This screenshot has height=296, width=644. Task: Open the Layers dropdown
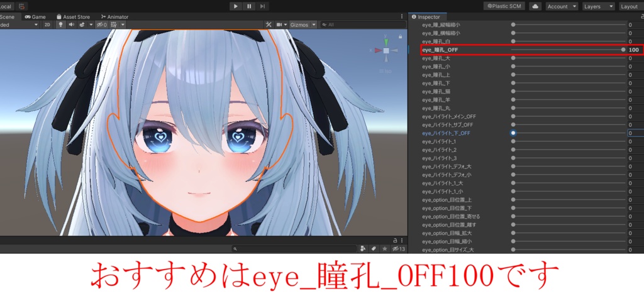598,6
